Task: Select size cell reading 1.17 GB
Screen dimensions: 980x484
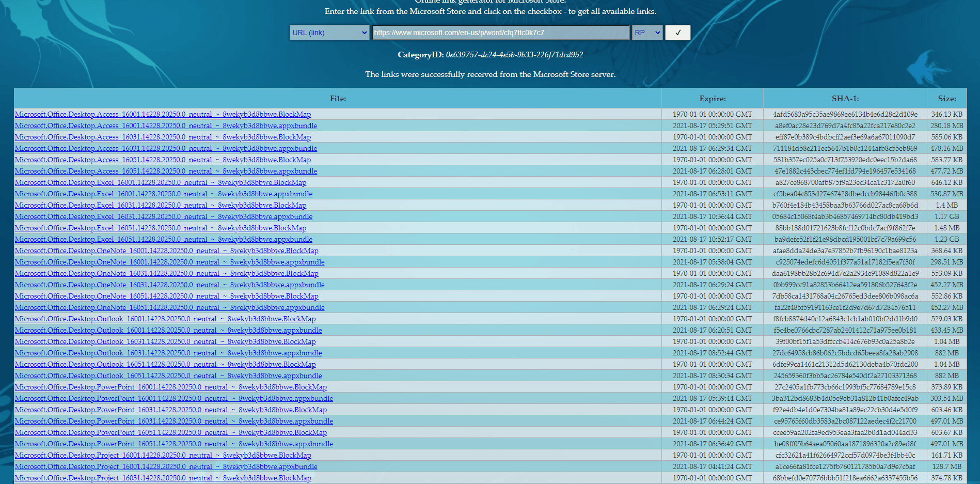Action: [x=947, y=216]
